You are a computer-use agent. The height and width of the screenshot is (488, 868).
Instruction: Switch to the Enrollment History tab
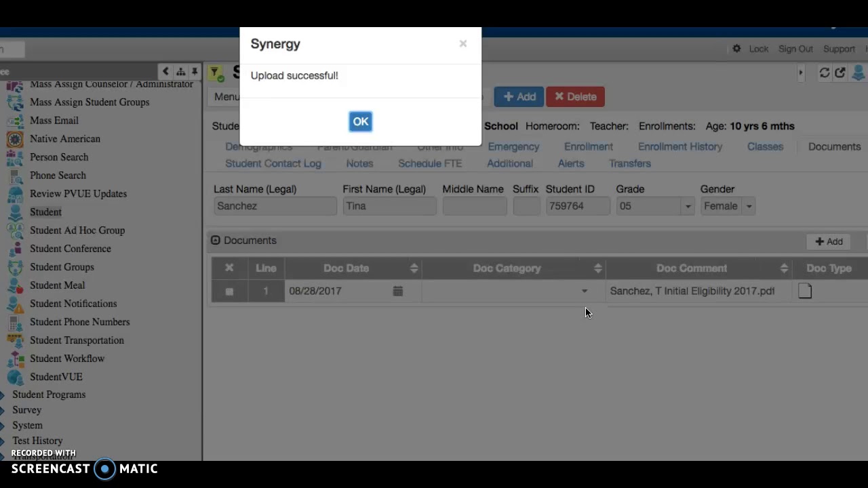point(680,147)
